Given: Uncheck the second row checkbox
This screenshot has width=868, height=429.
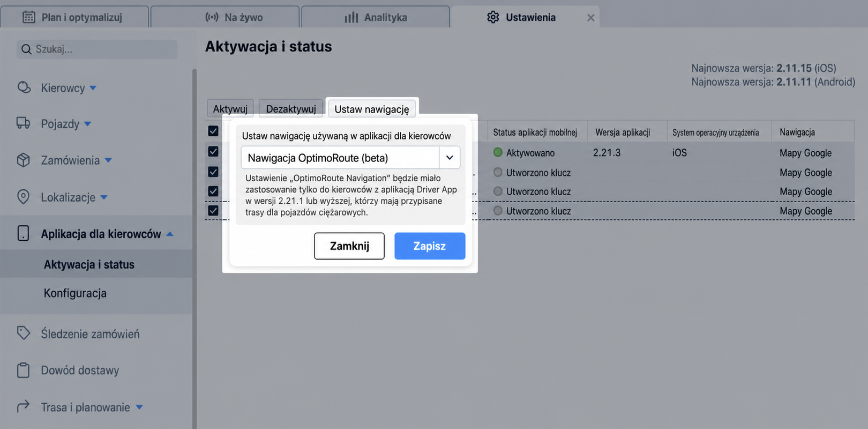Looking at the screenshot, I should [x=213, y=172].
